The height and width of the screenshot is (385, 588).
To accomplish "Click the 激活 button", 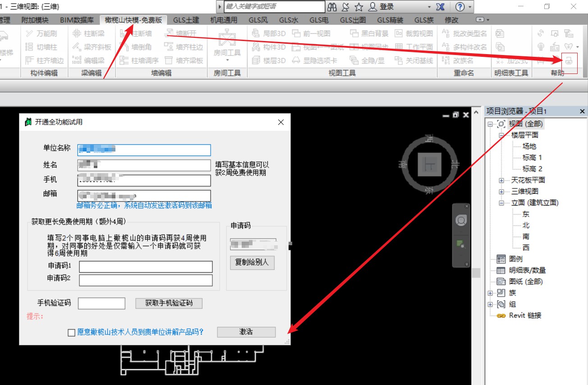I will point(246,332).
